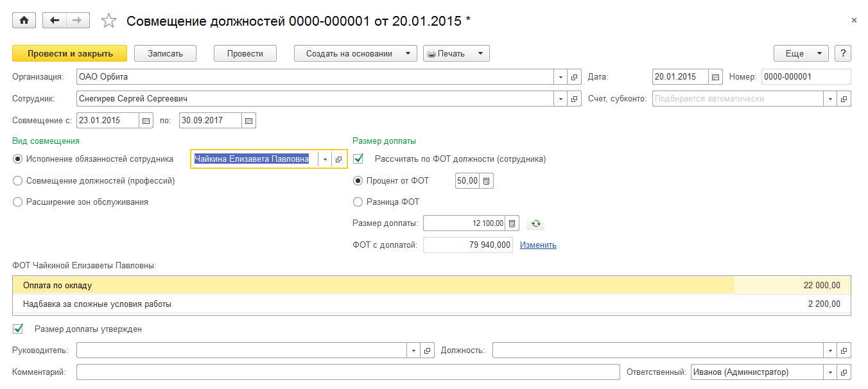This screenshot has width=868, height=389.
Task: Choose the Разница ФОТ option
Action: (x=358, y=202)
